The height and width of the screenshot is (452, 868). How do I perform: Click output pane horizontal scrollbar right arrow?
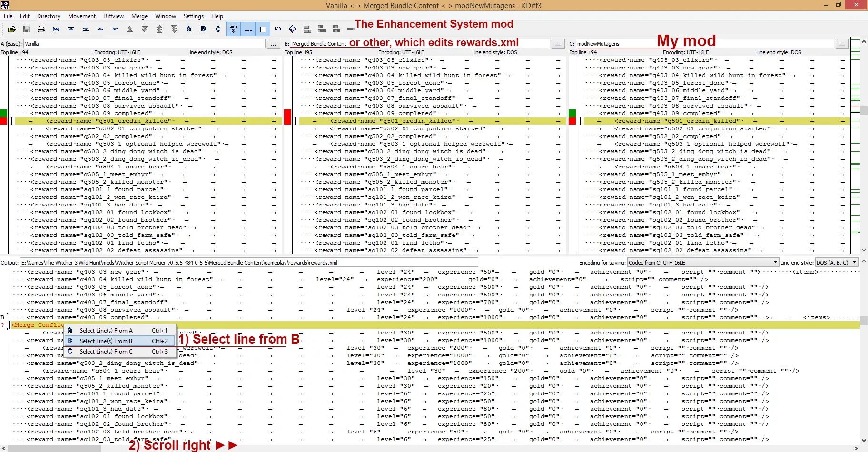click(x=856, y=448)
